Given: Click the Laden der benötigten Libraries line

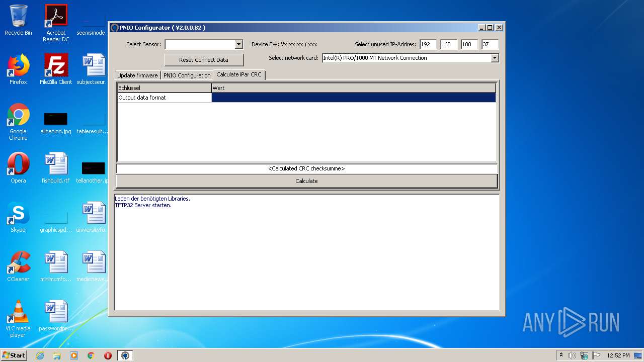Looking at the screenshot, I should pyautogui.click(x=152, y=199).
